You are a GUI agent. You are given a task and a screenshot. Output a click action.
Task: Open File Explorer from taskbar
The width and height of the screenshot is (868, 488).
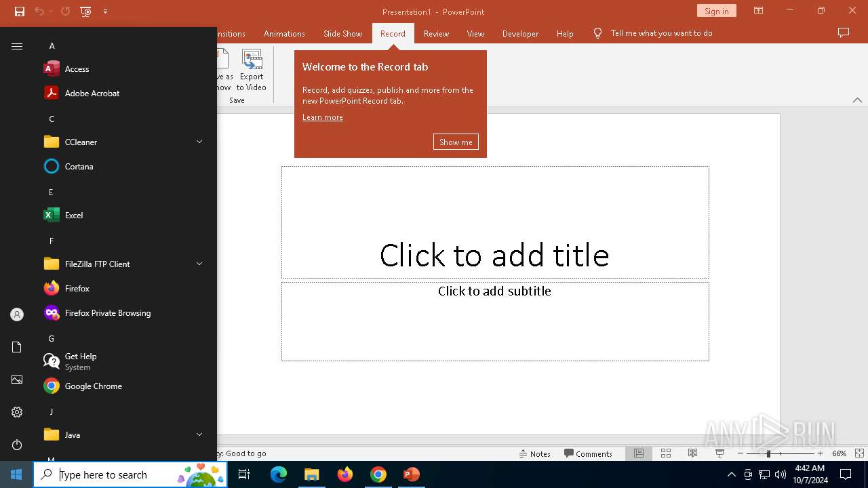(311, 474)
